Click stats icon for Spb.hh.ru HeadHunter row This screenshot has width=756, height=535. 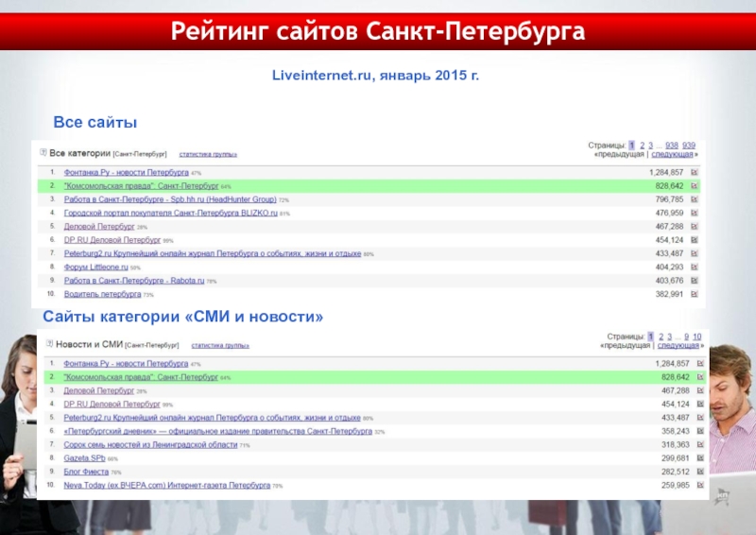pos(695,200)
